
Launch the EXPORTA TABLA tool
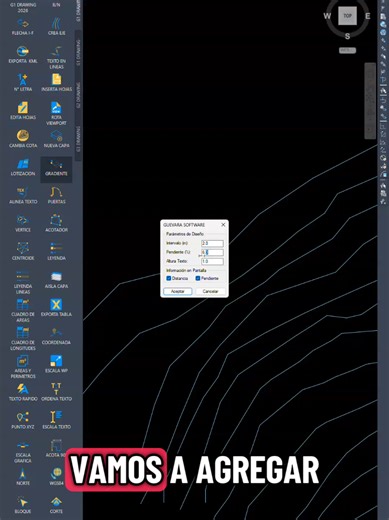[56, 308]
